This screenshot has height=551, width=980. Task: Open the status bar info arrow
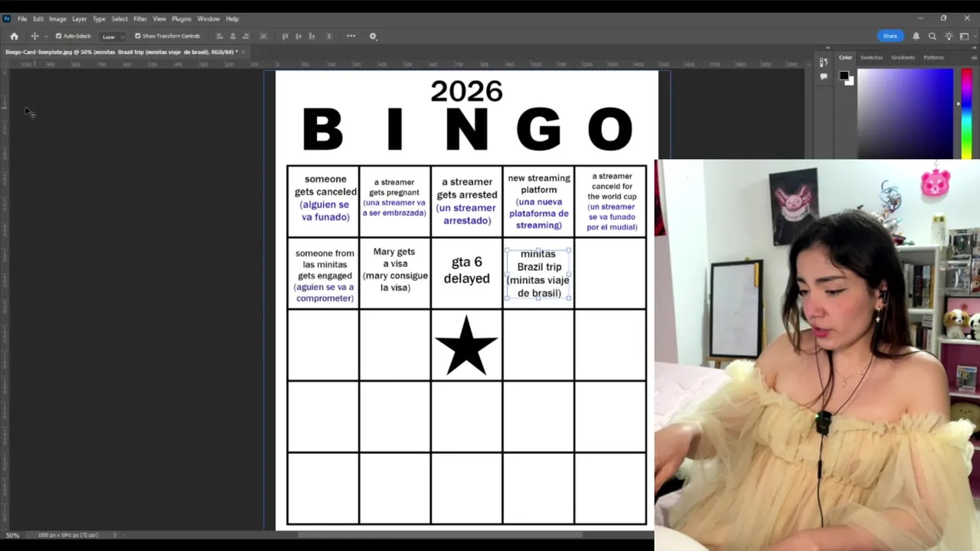[115, 535]
